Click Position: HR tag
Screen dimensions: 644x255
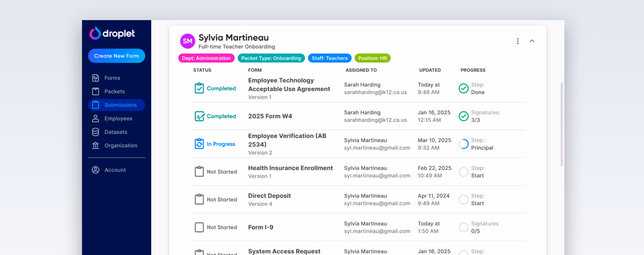click(x=373, y=58)
